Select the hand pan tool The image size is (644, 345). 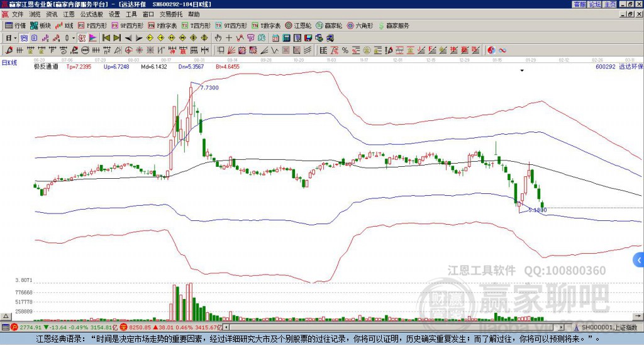click(218, 38)
